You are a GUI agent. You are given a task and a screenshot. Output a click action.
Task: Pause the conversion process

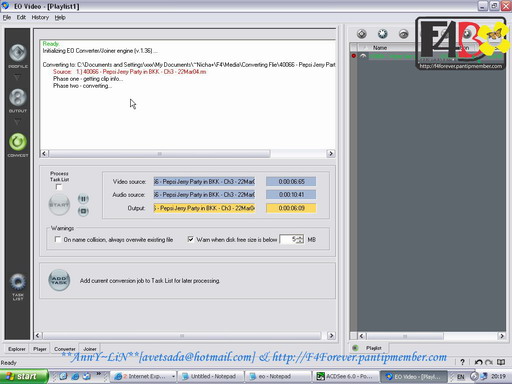pos(83,199)
